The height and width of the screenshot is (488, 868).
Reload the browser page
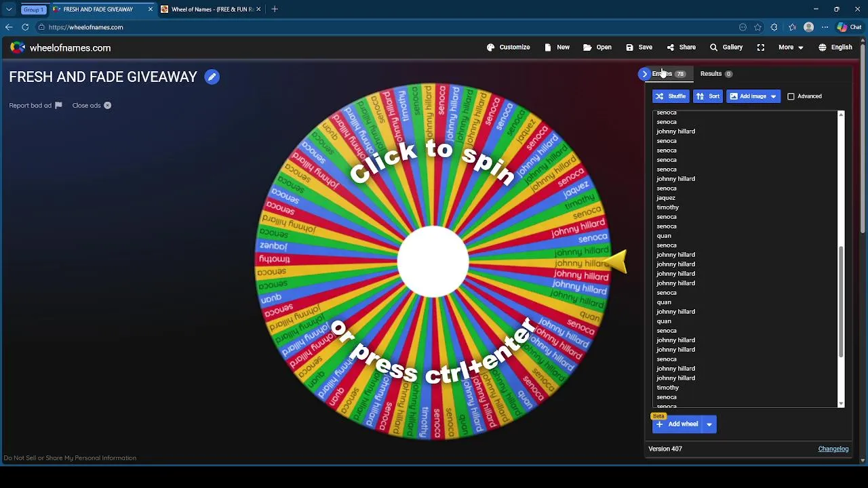[25, 27]
